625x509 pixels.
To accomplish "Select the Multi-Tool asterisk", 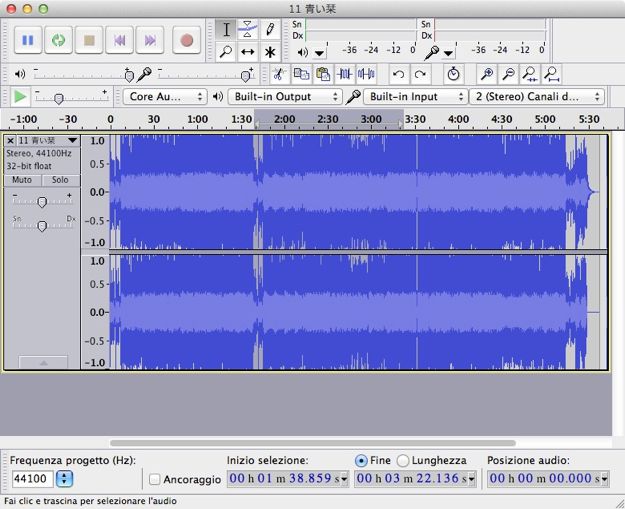I will point(270,52).
